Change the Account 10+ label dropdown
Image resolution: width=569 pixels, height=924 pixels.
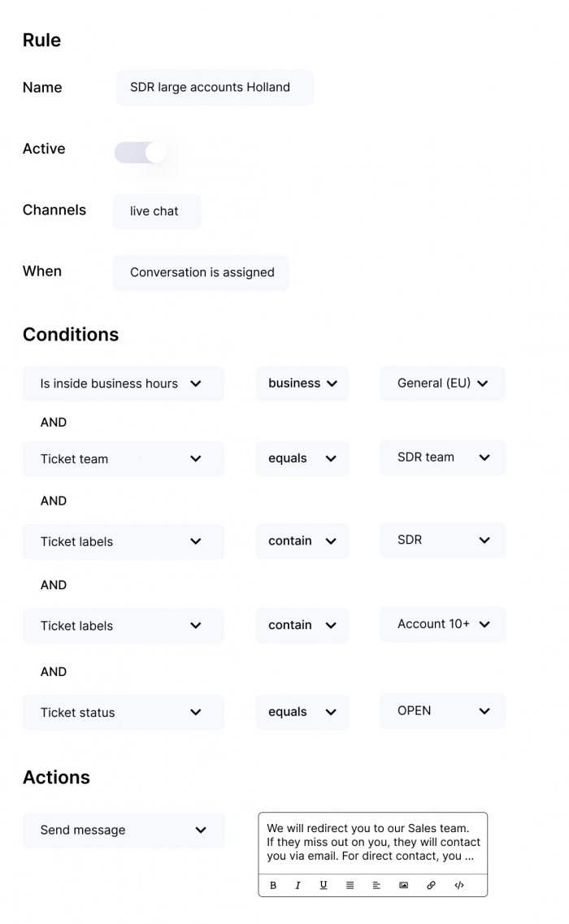point(441,624)
